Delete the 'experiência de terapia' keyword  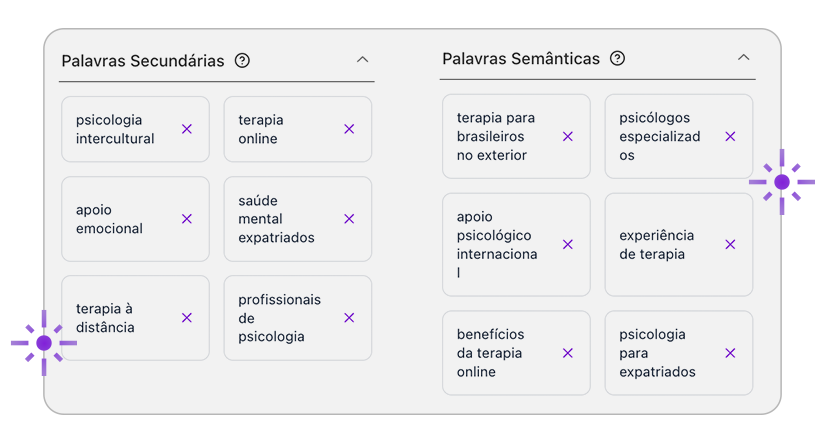click(x=730, y=244)
